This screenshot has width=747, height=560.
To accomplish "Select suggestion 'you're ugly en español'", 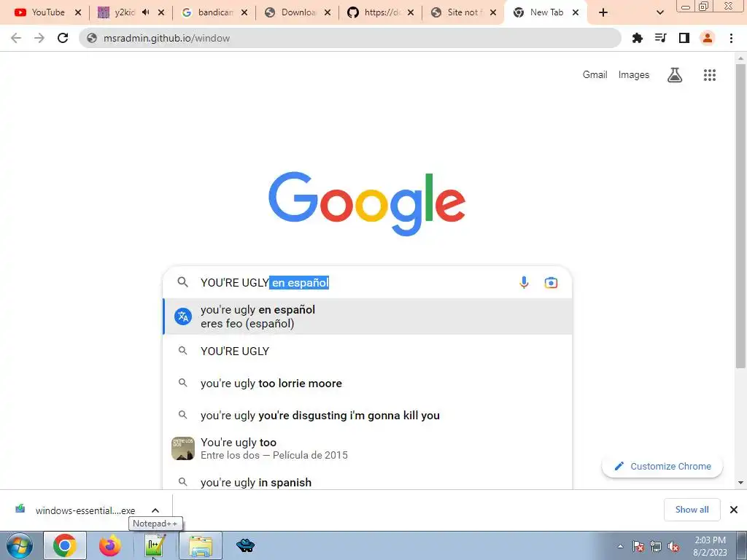I will [368, 316].
